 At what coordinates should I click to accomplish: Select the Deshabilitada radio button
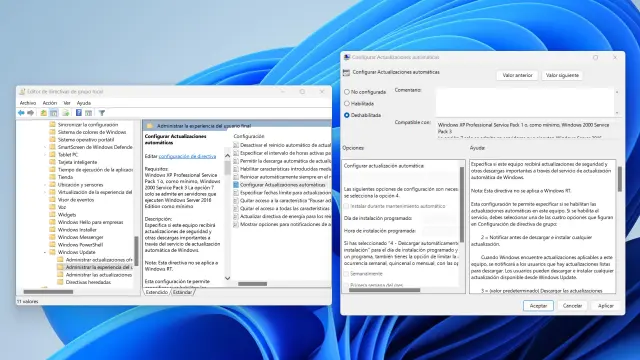click(347, 115)
